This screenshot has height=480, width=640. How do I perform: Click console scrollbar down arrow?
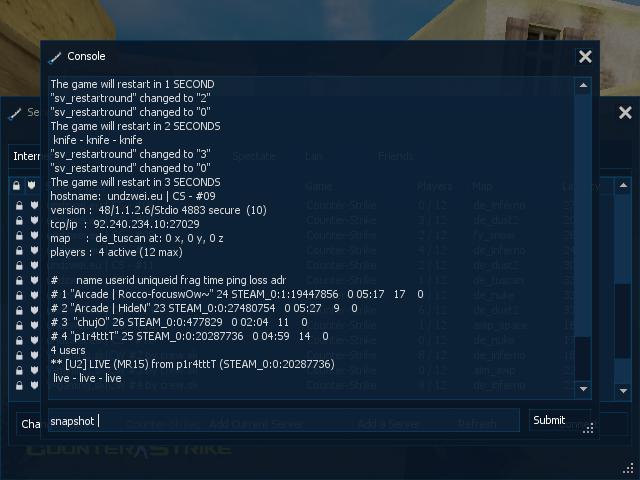pyautogui.click(x=583, y=389)
